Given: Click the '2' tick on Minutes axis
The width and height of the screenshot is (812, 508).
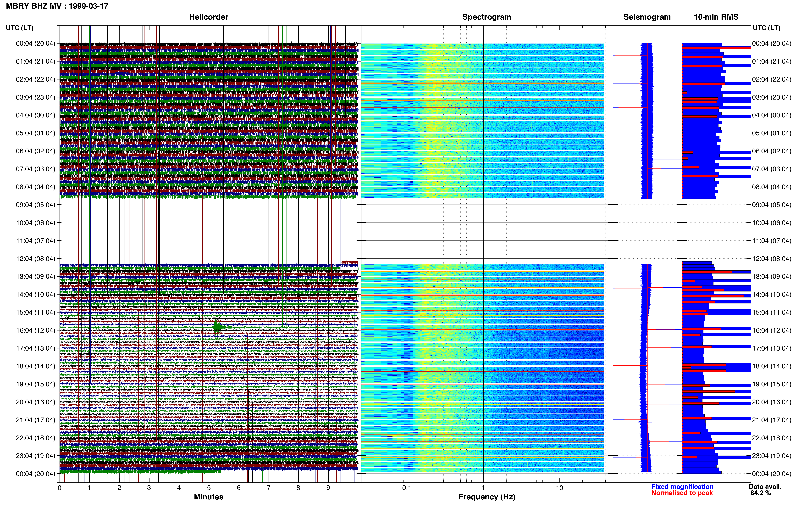Looking at the screenshot, I should click(119, 488).
